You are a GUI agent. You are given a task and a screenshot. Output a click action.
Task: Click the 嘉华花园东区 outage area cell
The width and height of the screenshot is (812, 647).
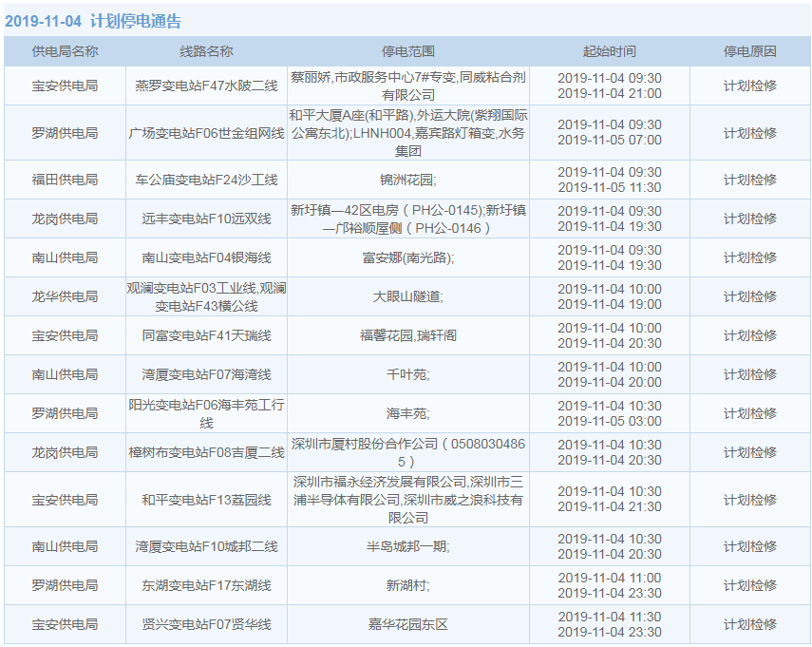click(407, 624)
